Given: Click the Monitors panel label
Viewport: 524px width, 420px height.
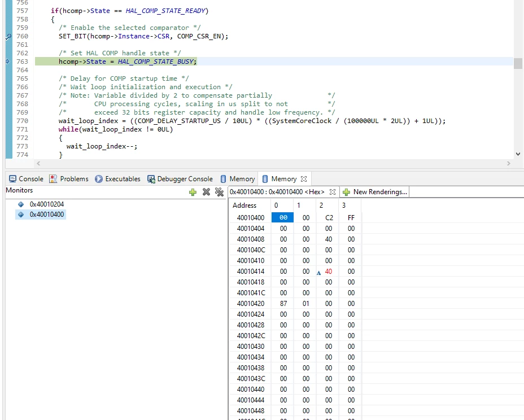Looking at the screenshot, I should (x=19, y=190).
